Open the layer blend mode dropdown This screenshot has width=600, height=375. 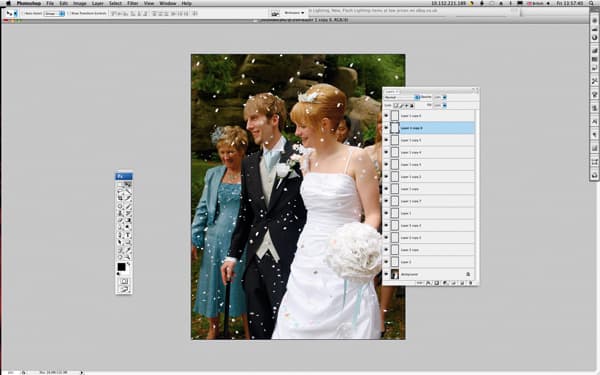[x=402, y=98]
